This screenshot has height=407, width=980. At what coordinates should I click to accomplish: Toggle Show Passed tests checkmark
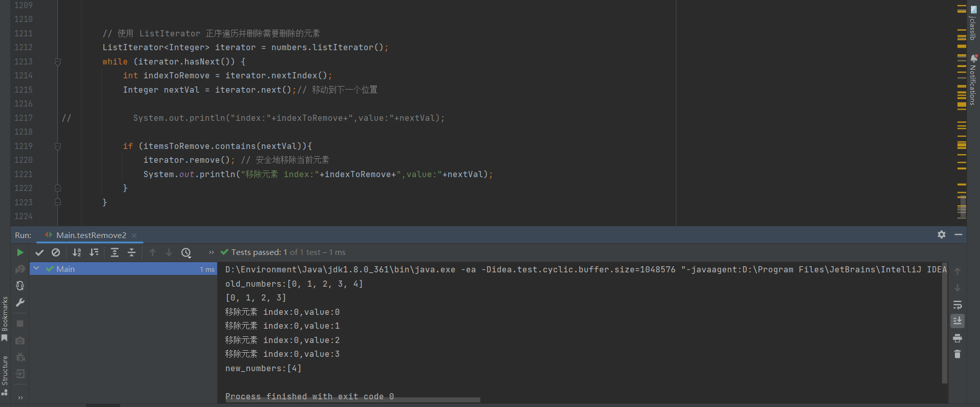(x=39, y=252)
